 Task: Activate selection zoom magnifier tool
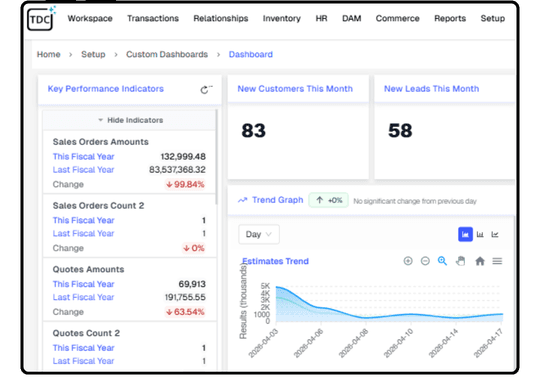(442, 261)
